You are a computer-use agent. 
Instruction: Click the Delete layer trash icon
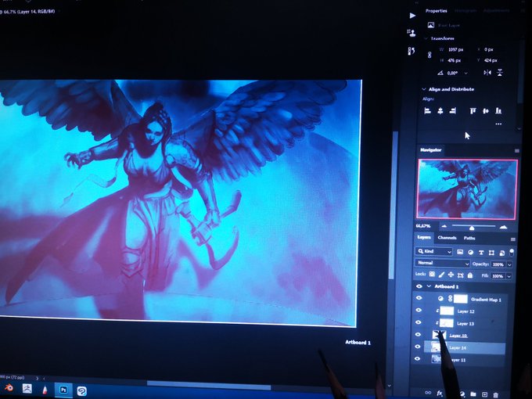point(496,394)
